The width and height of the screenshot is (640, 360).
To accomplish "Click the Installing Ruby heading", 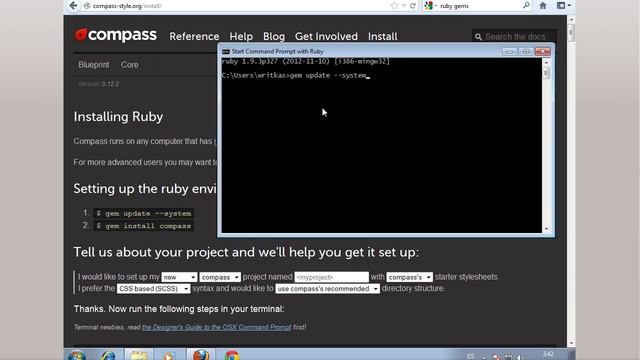I will click(x=118, y=117).
